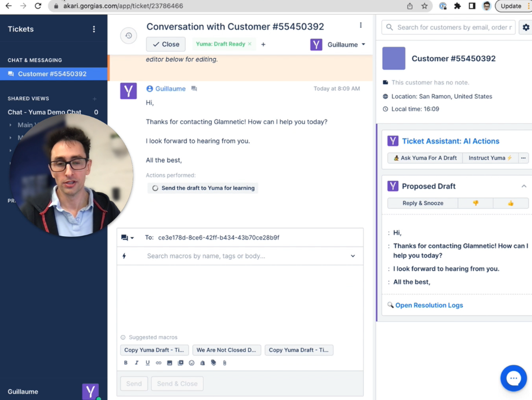Collapse the Proposed Draft section

(524, 186)
